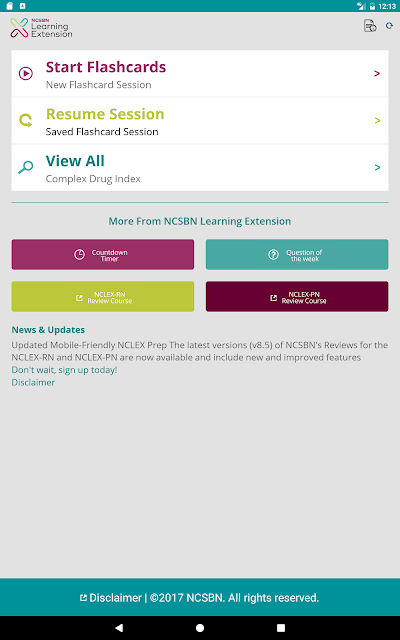Tap the NCSBN Learning Extension logo
Screen dimensions: 400x640
(41, 28)
